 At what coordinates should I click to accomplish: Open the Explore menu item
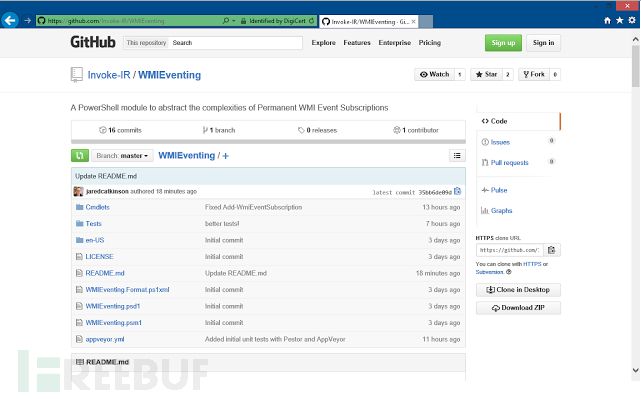pyautogui.click(x=323, y=43)
